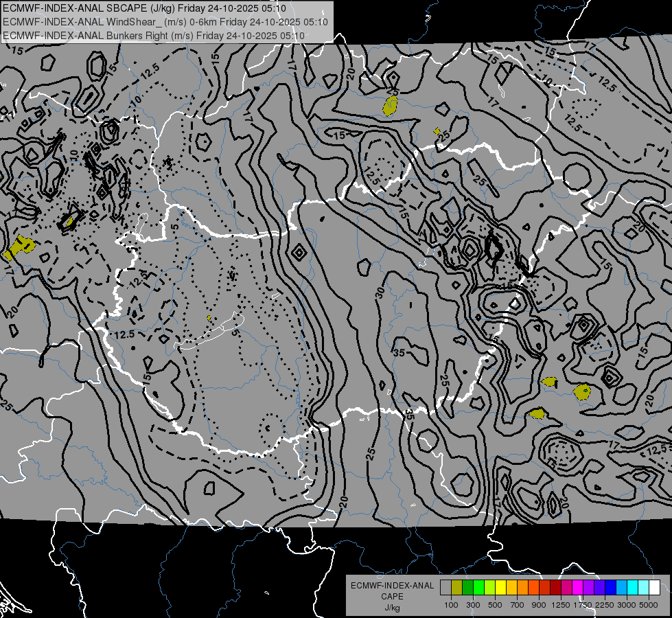
Task: Pick the pure yellow legend swatch
Action: 500,588
